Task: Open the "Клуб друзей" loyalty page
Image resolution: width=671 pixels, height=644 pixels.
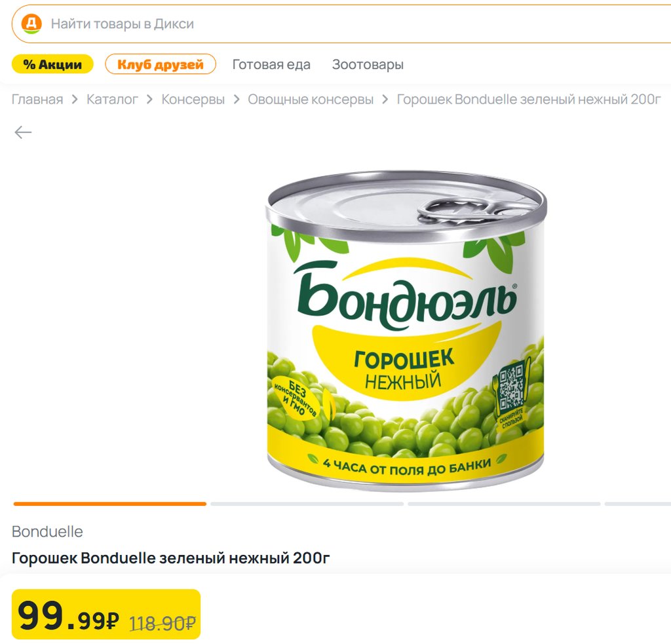Action: pos(161,64)
